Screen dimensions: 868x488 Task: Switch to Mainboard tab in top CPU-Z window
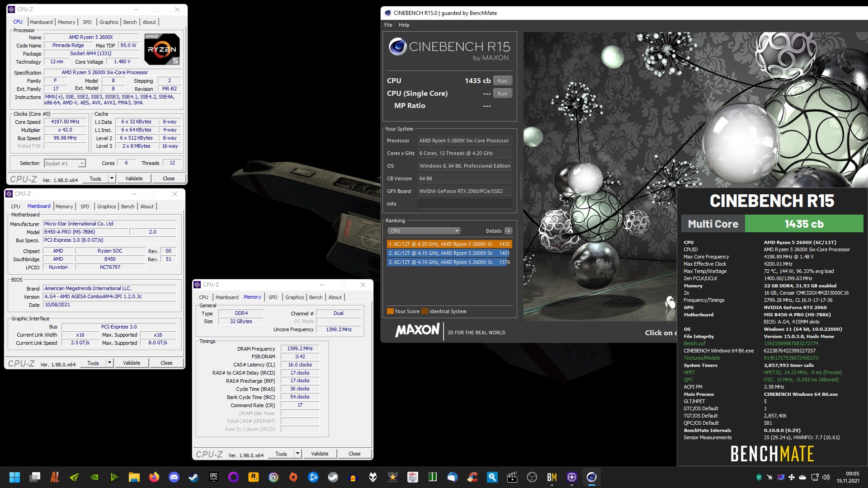(41, 22)
